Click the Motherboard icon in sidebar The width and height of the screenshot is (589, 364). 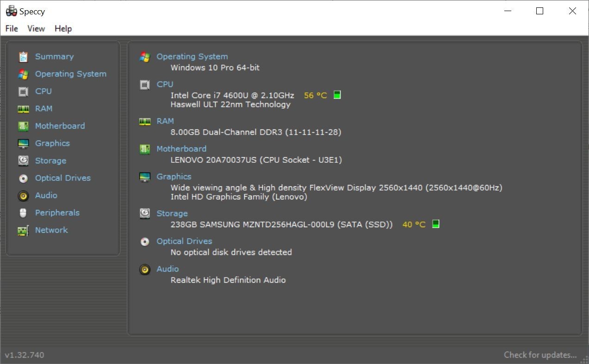pyautogui.click(x=23, y=126)
